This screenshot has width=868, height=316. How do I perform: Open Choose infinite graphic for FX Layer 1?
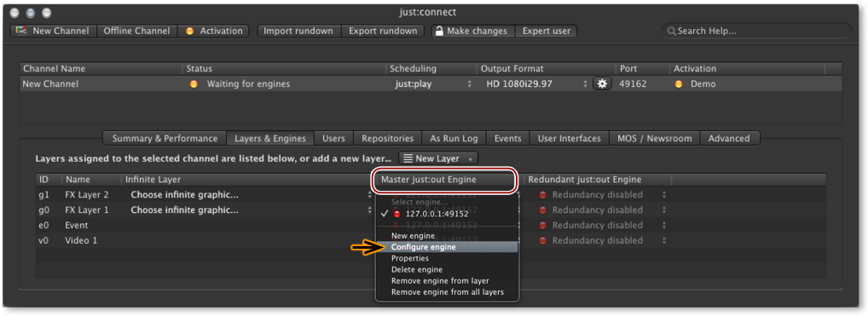251,210
